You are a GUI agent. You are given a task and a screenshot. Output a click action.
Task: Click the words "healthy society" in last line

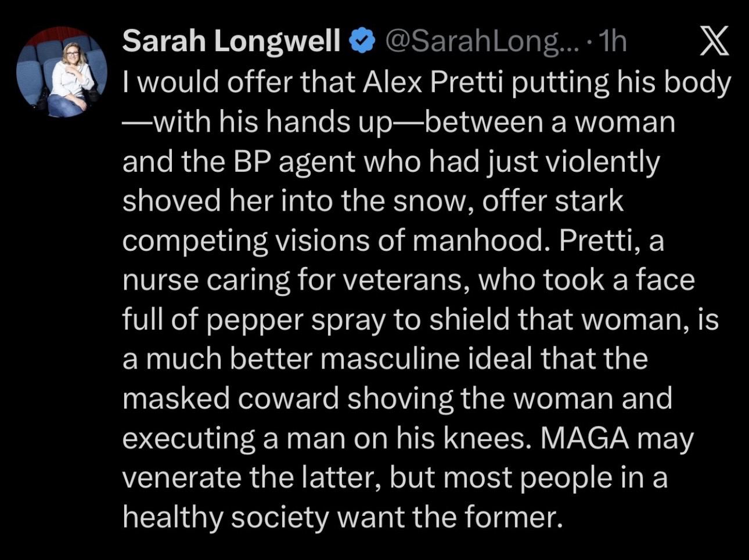[225, 516]
